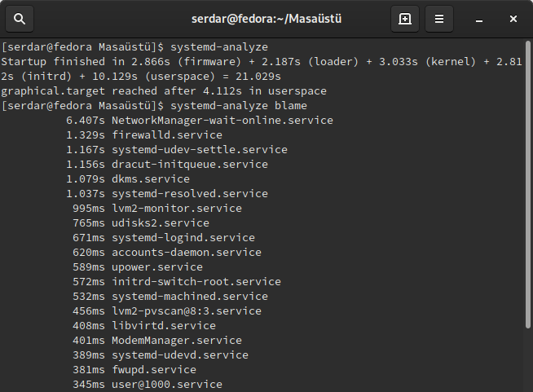Click the systemd-udev-settle.service text
The image size is (533, 392).
(x=200, y=150)
